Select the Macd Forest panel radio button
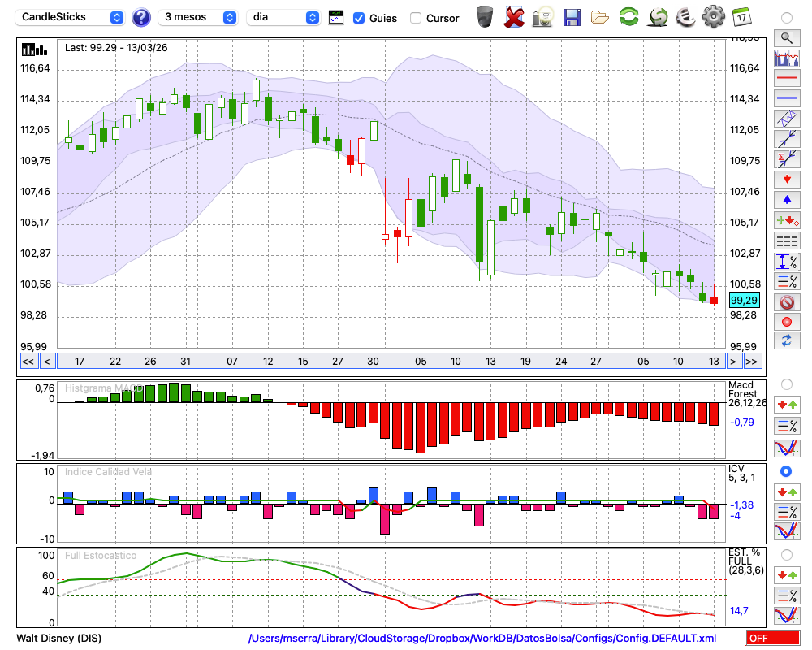Viewport: 812px width, 650px height. click(x=787, y=384)
